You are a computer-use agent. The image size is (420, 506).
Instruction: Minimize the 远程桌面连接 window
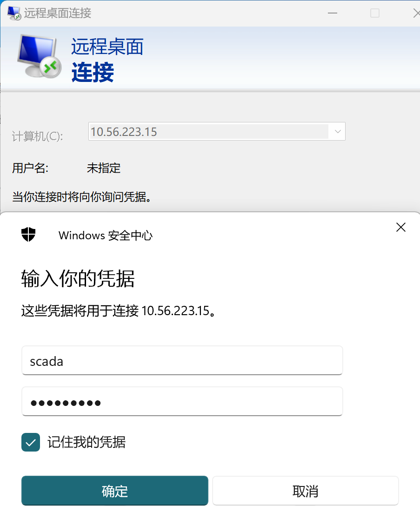[x=332, y=13]
